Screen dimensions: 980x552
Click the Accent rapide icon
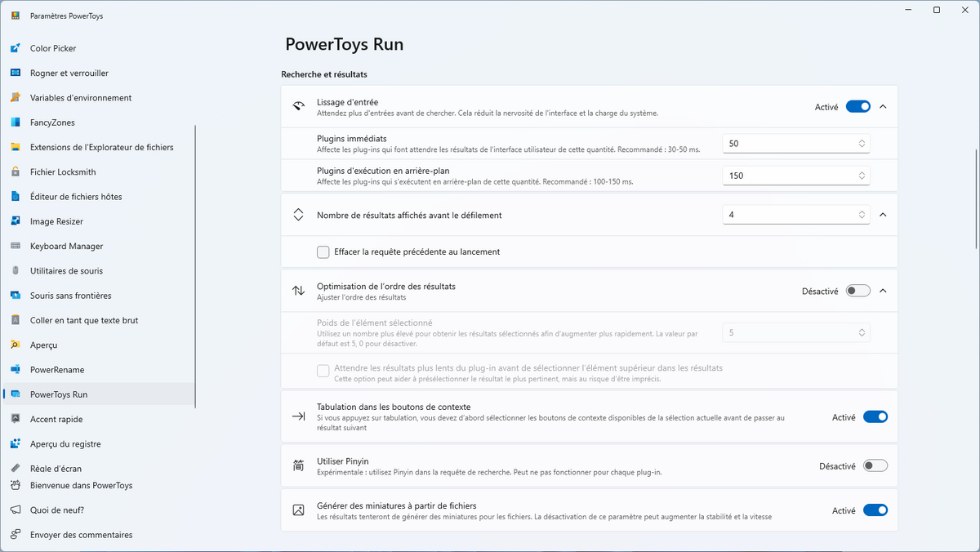pos(15,419)
